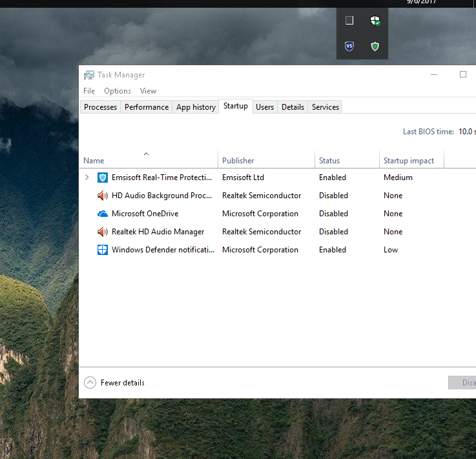Click the white square grid tray icon
476x459 pixels.
(349, 21)
